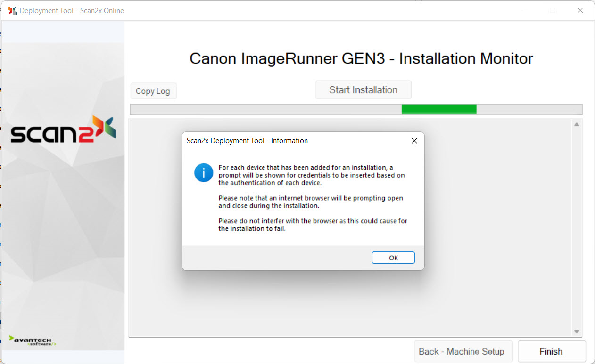The image size is (595, 364).
Task: Click the Copy Log button
Action: point(153,91)
